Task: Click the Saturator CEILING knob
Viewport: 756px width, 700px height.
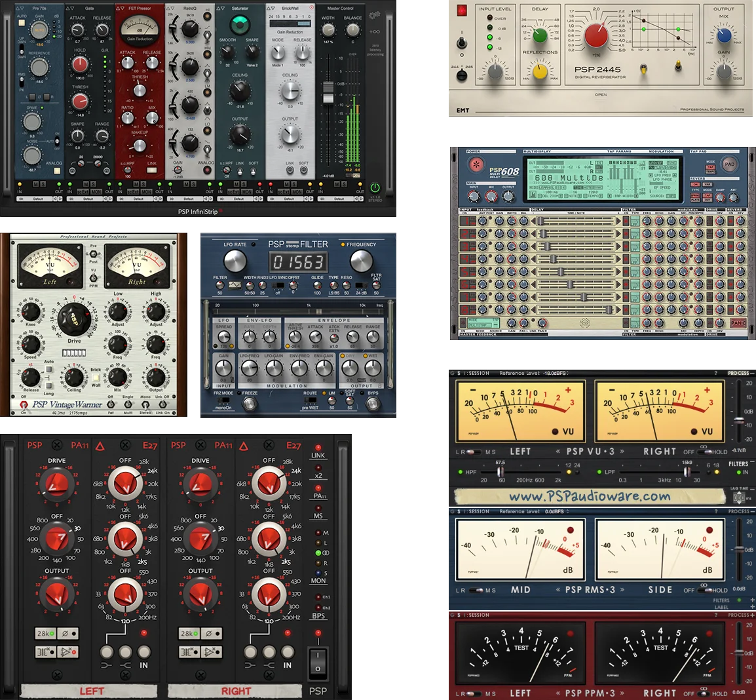Action: [x=240, y=90]
